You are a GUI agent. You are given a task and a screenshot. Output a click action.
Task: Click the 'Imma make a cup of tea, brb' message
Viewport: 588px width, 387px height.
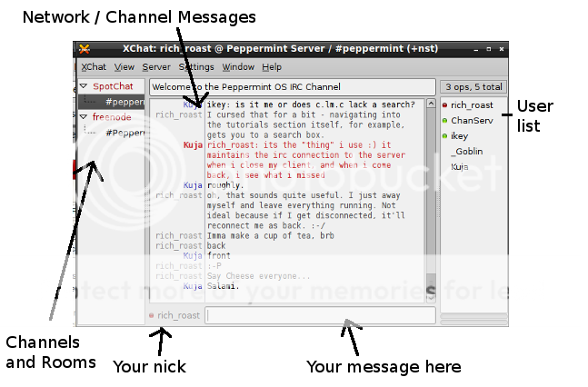point(271,236)
